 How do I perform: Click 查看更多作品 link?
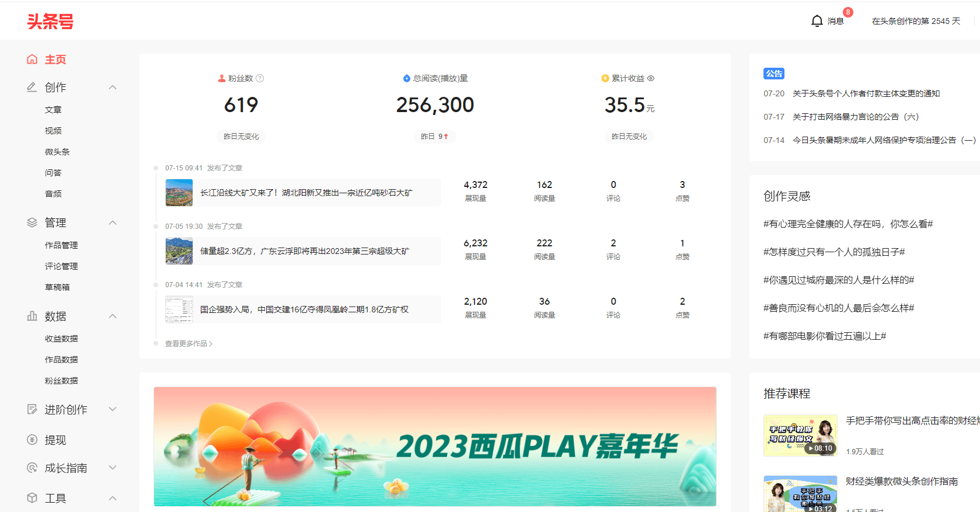pos(189,344)
